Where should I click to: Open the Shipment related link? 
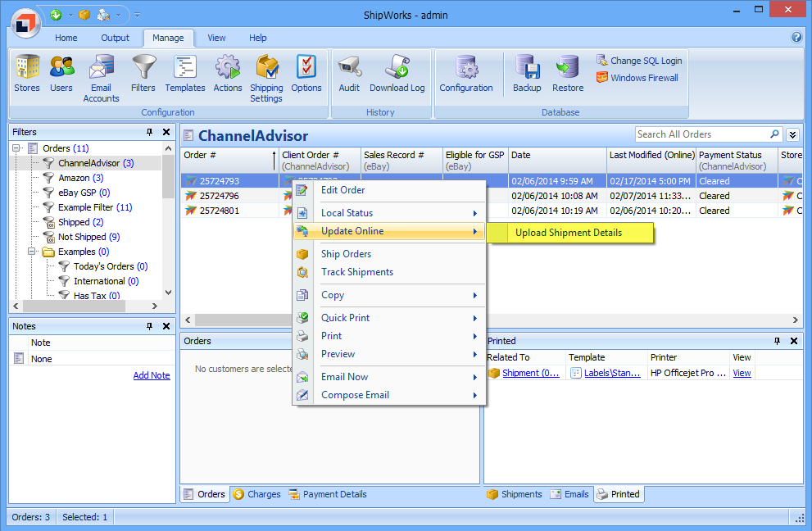click(x=530, y=373)
